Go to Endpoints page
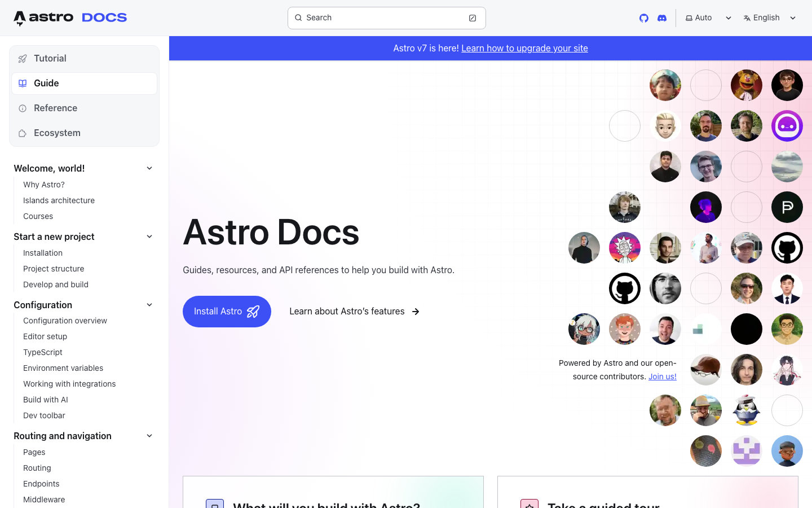 tap(41, 484)
